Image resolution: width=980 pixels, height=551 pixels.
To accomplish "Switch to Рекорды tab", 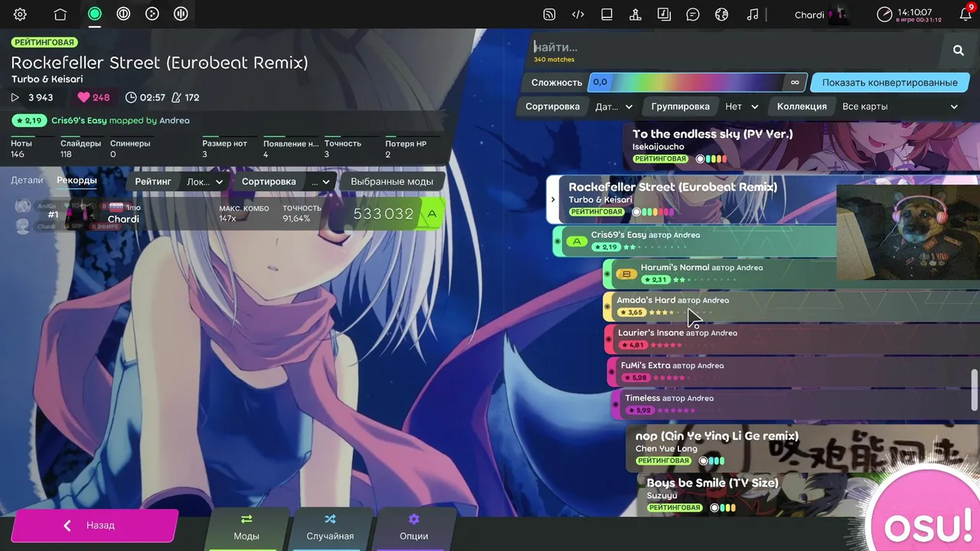I will (77, 181).
